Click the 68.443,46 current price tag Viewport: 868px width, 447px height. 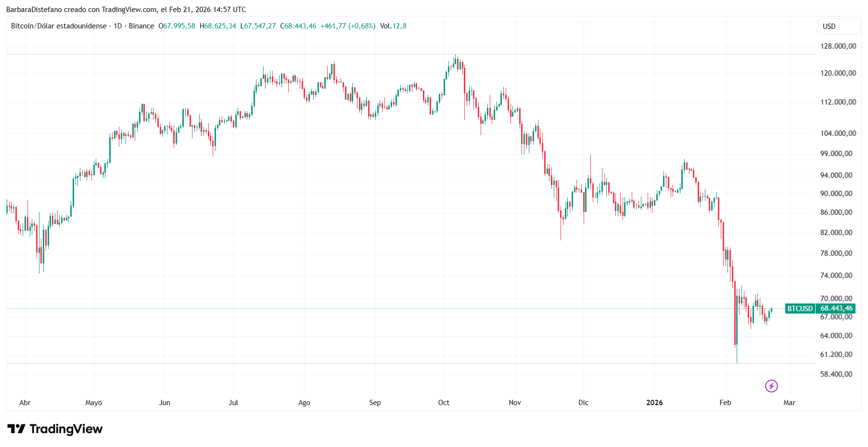pyautogui.click(x=836, y=309)
